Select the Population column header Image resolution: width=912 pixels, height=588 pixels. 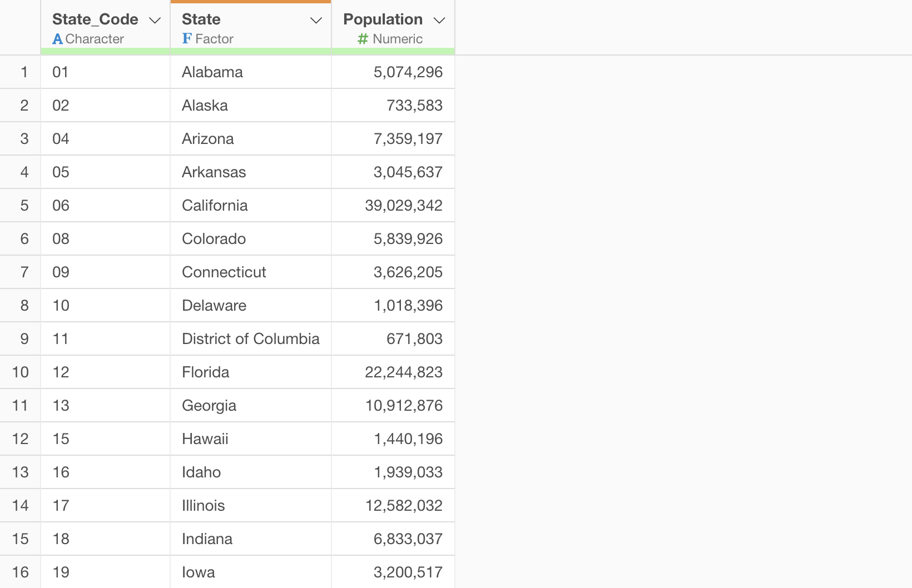coord(383,19)
